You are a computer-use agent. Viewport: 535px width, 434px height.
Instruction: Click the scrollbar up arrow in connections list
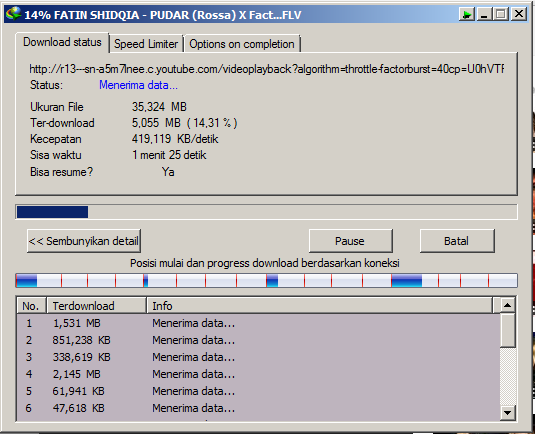[x=507, y=305]
